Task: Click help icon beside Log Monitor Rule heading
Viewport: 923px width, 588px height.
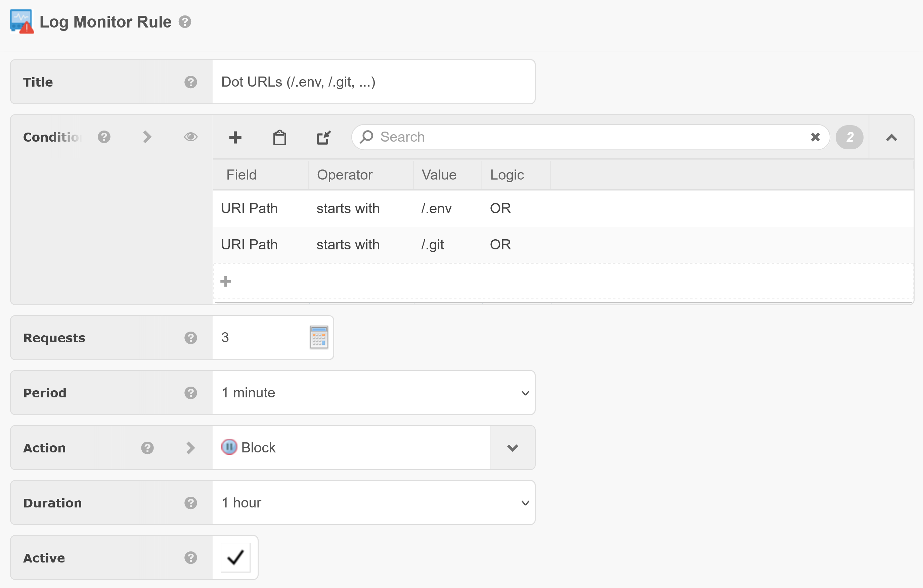Action: pos(185,22)
